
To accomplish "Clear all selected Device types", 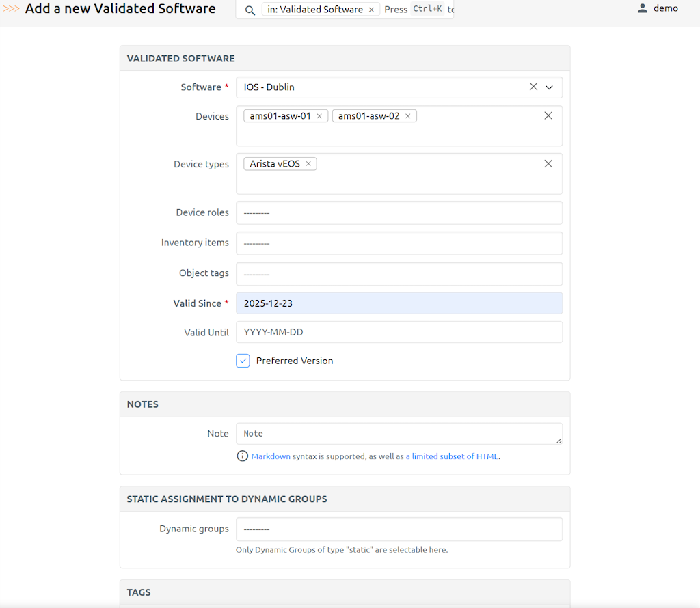I will pos(548,164).
